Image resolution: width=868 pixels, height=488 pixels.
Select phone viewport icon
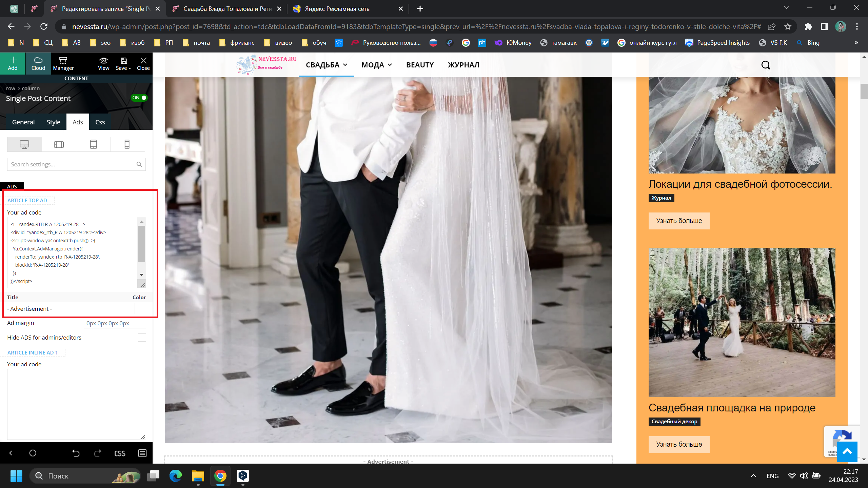pos(127,144)
